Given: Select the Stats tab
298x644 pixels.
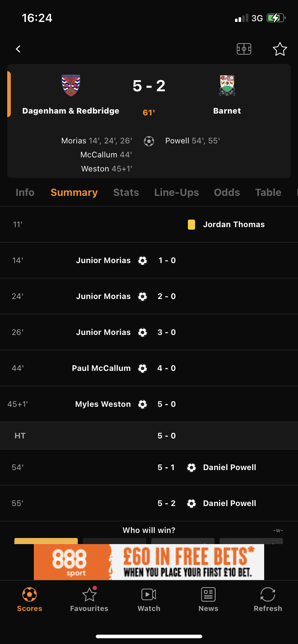Looking at the screenshot, I should [x=126, y=193].
